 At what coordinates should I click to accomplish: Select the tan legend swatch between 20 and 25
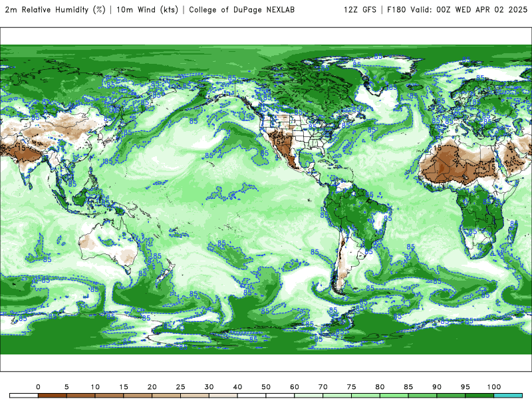pos(166,396)
